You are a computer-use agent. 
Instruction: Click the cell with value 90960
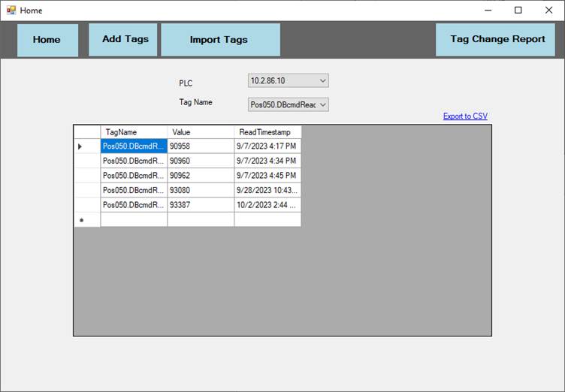200,161
